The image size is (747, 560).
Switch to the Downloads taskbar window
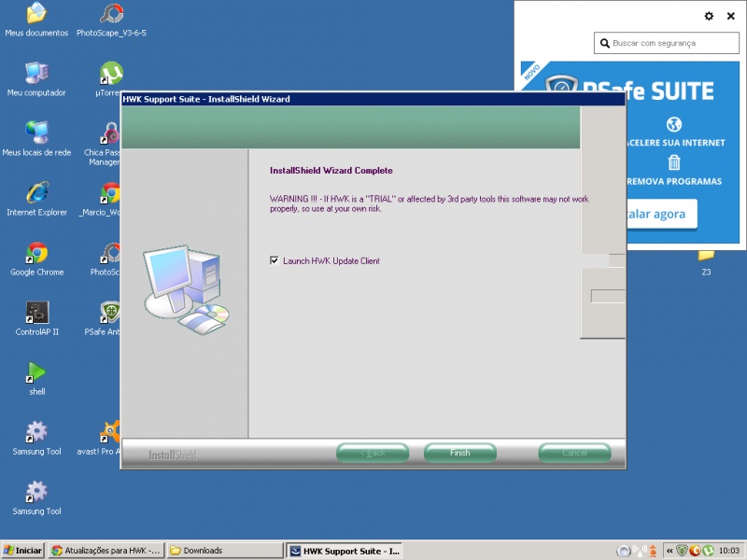point(225,551)
